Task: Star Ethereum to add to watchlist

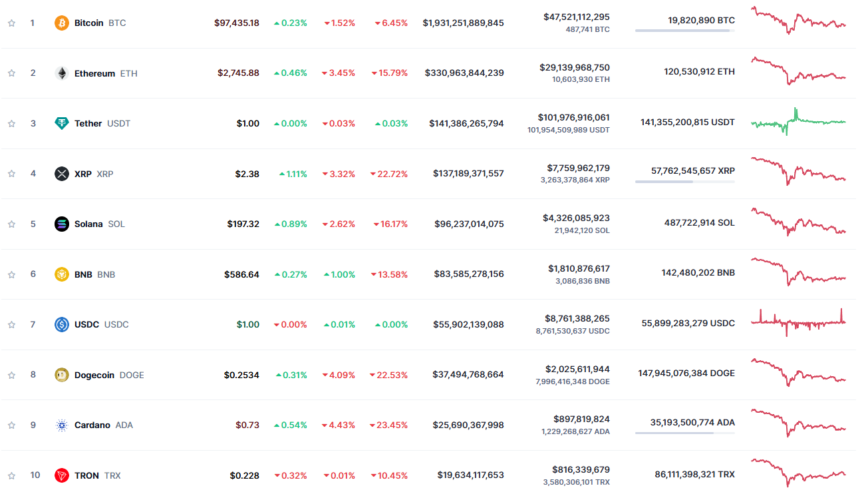Action: point(11,73)
